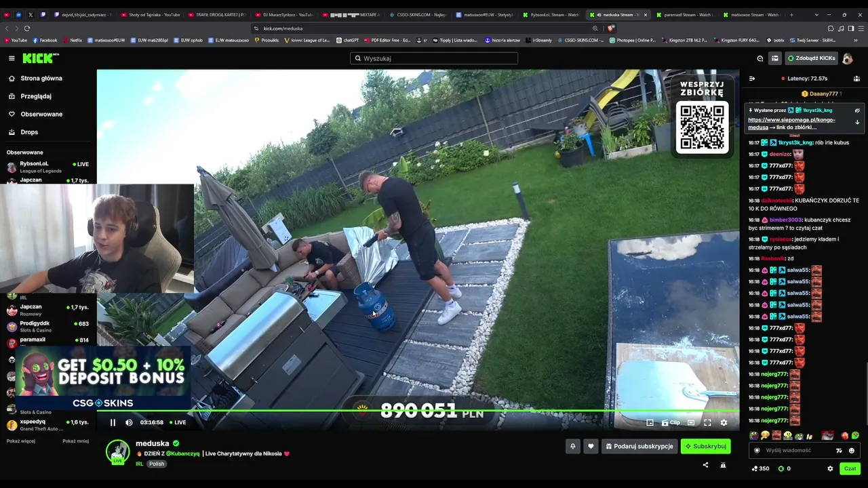
Task: Click the activity icon left of the inbox
Action: tap(760, 58)
